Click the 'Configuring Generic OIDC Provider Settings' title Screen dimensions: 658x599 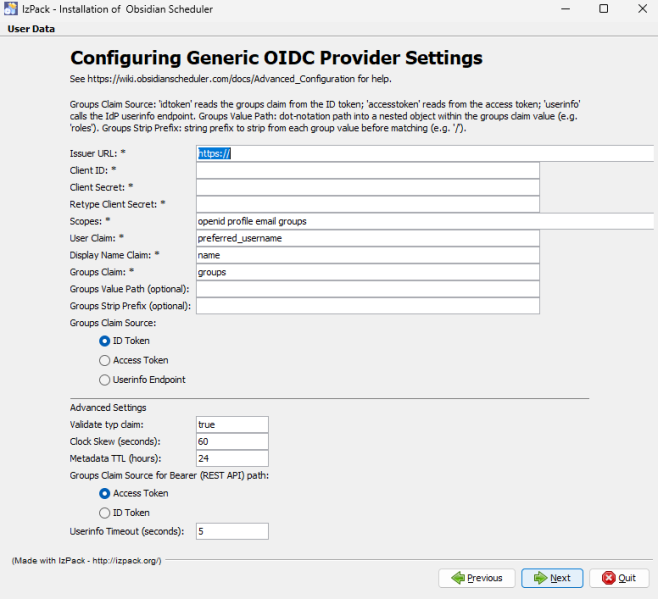coord(276,58)
